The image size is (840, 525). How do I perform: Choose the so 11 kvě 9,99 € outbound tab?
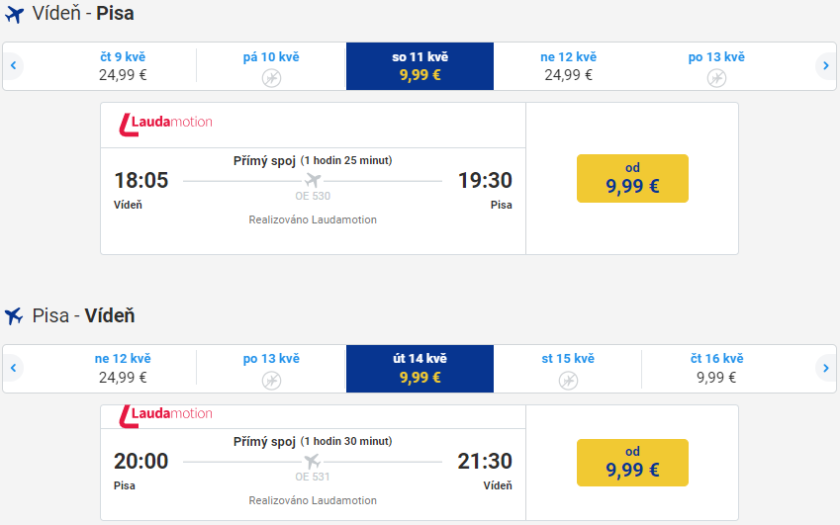420,66
